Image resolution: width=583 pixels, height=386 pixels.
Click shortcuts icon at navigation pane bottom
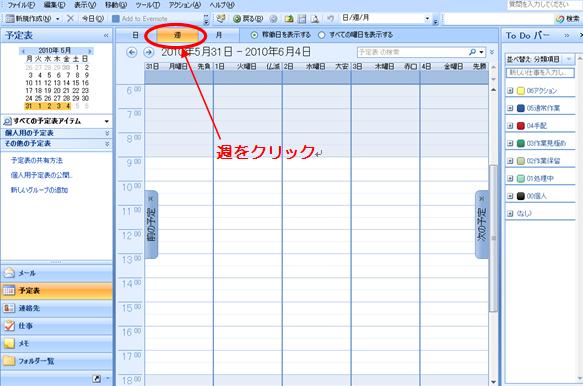click(x=96, y=379)
